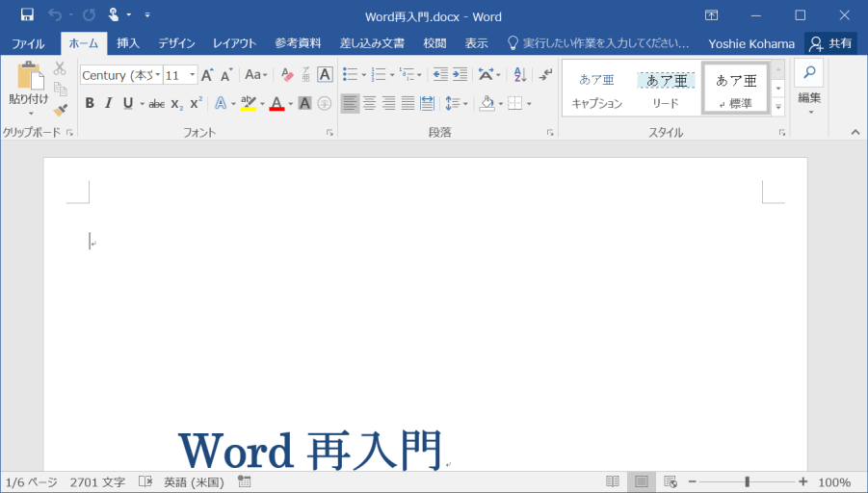
Task: Switch to Read Mode view icon
Action: [613, 482]
